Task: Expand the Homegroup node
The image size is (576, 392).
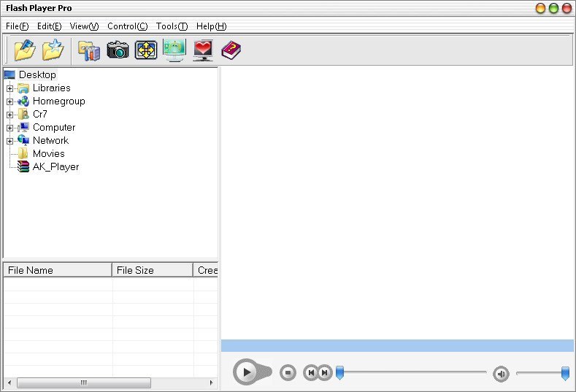Action: tap(10, 101)
